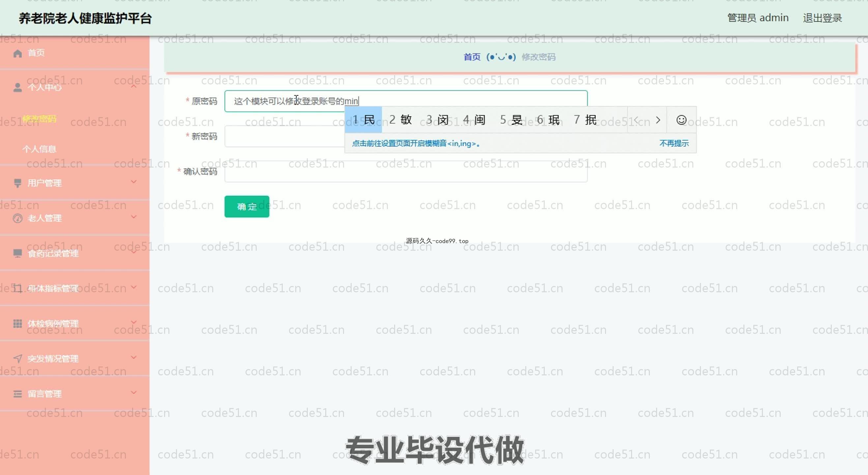
Task: Select 个人信息 submenu item
Action: (40, 149)
